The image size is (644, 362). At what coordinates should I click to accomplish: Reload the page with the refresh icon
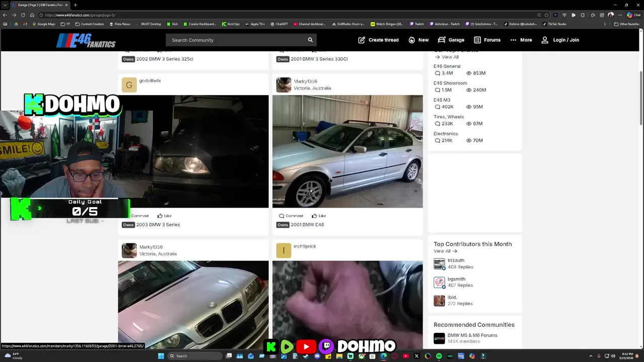[x=23, y=15]
